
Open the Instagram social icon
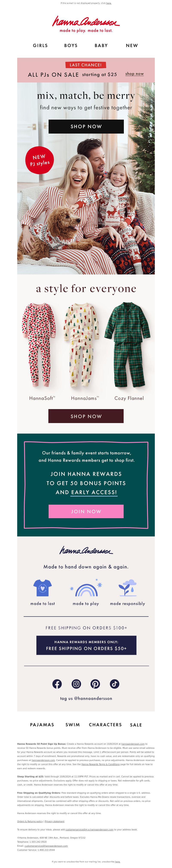[x=76, y=684]
